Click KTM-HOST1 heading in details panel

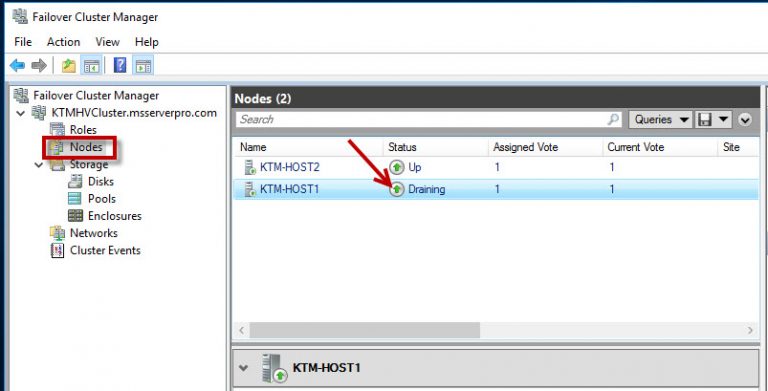(x=326, y=367)
